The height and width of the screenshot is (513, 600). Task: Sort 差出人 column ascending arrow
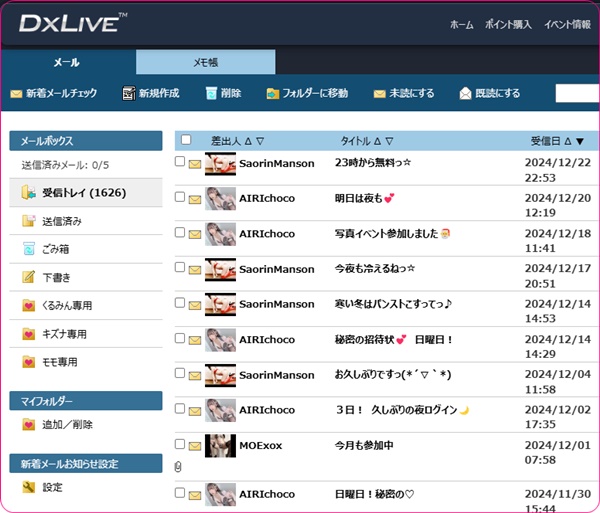point(248,142)
